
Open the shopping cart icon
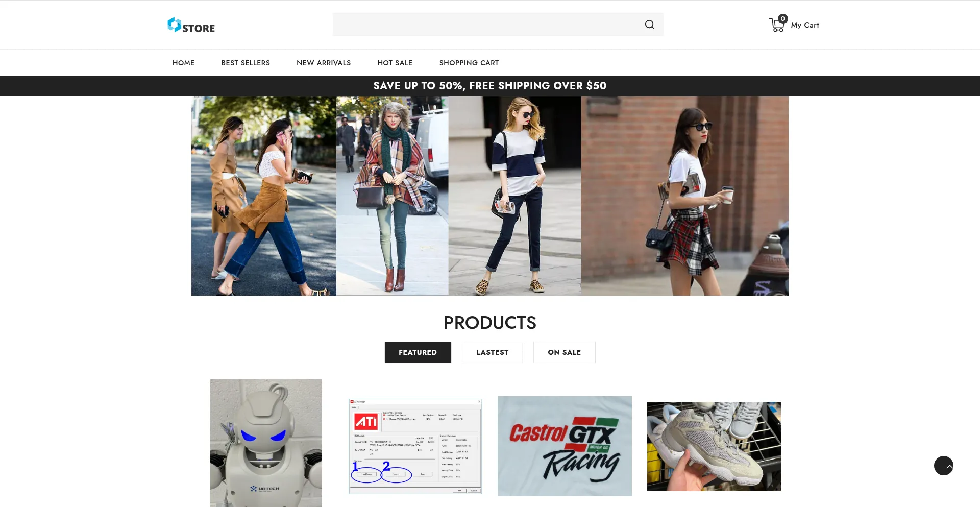[775, 26]
